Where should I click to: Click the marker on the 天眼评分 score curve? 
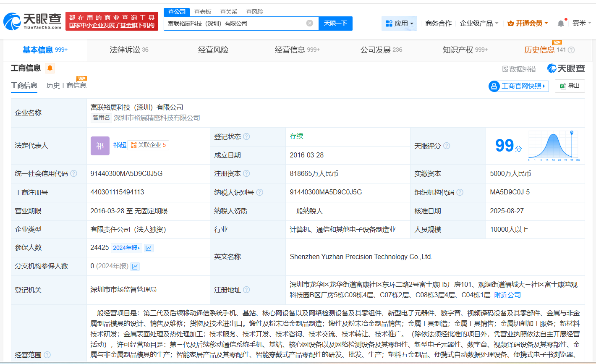click(x=571, y=132)
